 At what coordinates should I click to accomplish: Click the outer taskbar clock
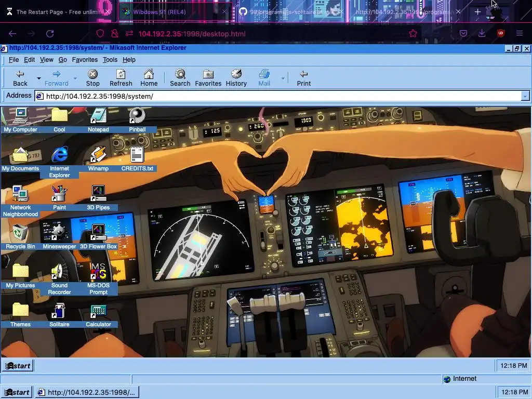[515, 392]
